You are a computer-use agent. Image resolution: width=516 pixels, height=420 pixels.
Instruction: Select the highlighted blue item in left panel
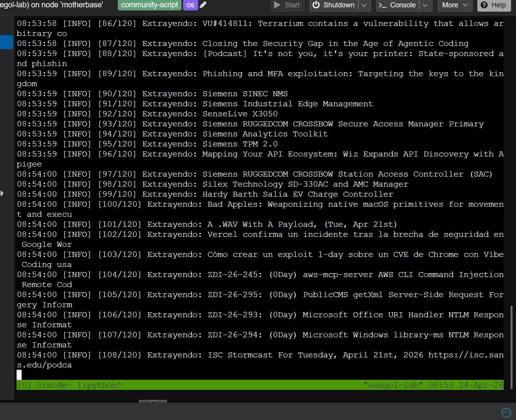coord(7,42)
